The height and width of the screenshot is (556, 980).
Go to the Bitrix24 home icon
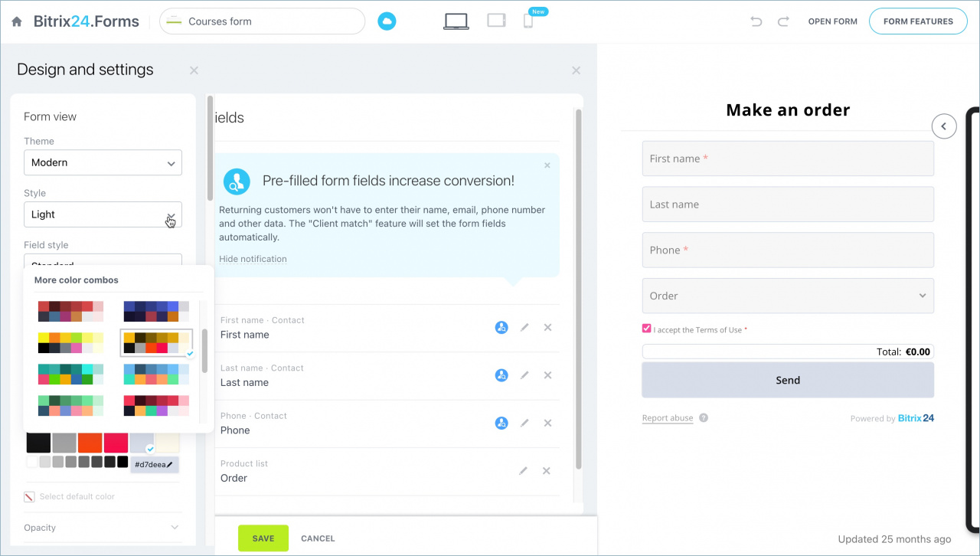(17, 21)
